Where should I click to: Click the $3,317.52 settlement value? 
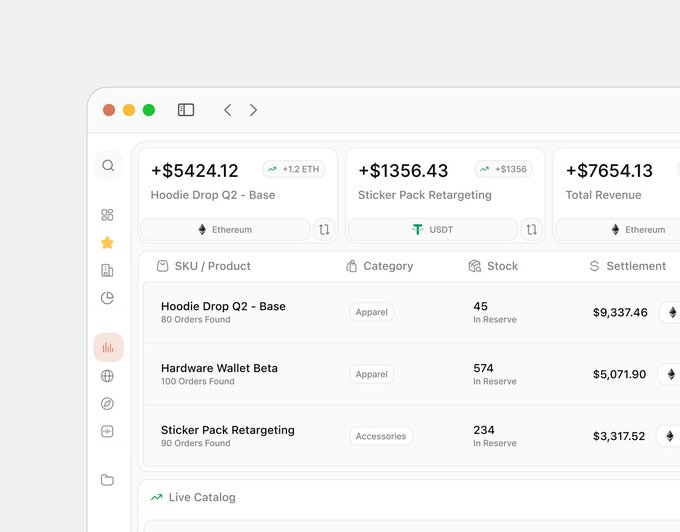619,436
